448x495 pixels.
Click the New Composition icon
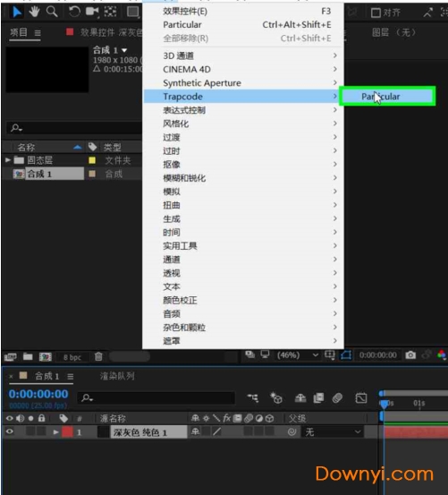[45, 357]
